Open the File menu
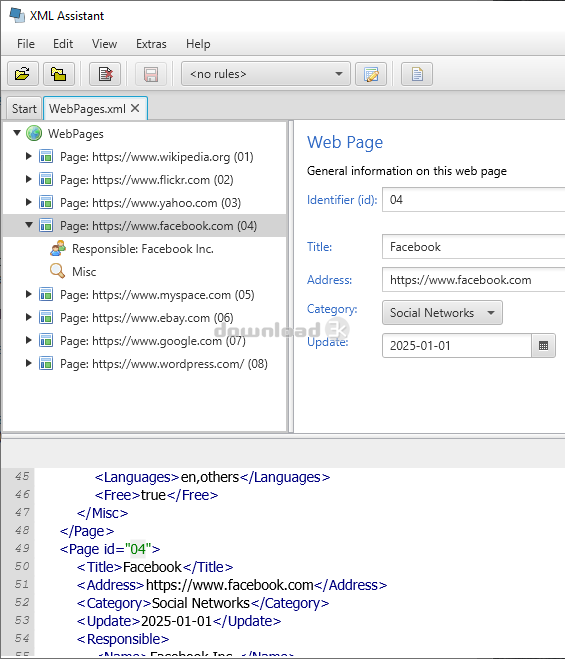The width and height of the screenshot is (565, 659). click(x=26, y=44)
